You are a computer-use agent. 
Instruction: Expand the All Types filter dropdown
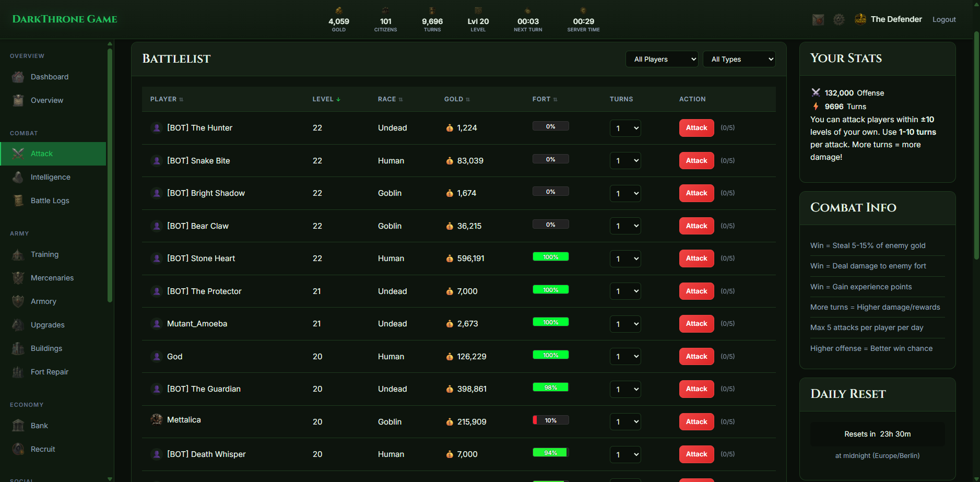[739, 59]
